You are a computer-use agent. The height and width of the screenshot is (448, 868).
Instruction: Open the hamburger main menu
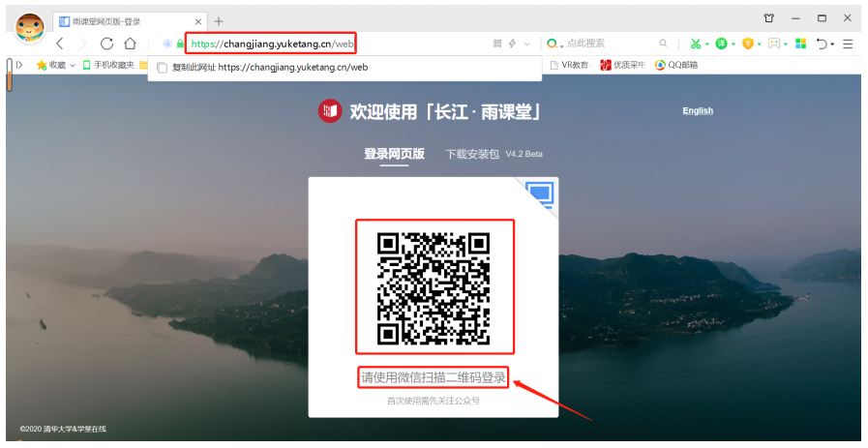[848, 44]
